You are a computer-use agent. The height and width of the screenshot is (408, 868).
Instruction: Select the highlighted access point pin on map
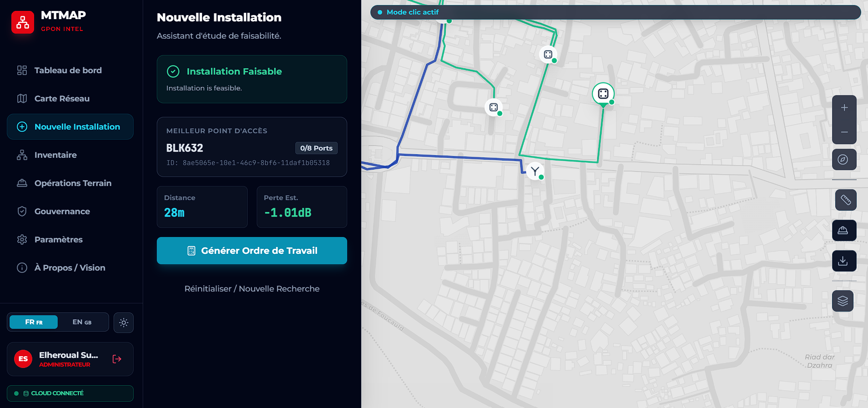[603, 94]
